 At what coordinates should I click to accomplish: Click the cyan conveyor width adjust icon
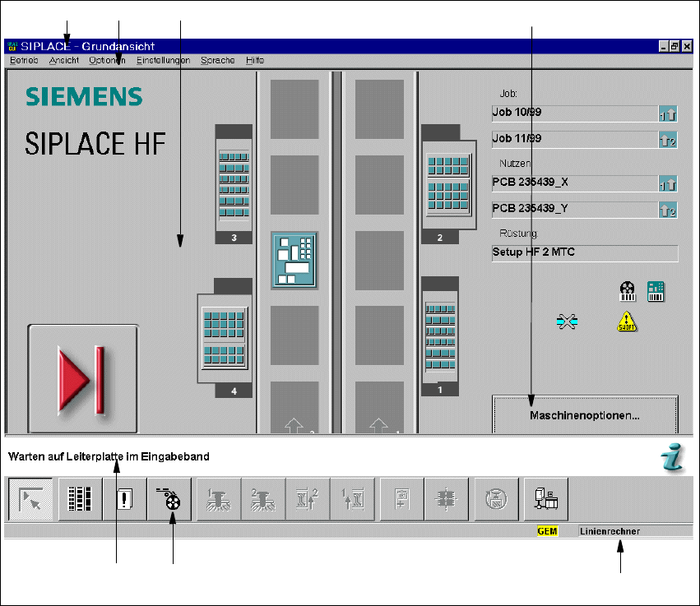pos(567,322)
